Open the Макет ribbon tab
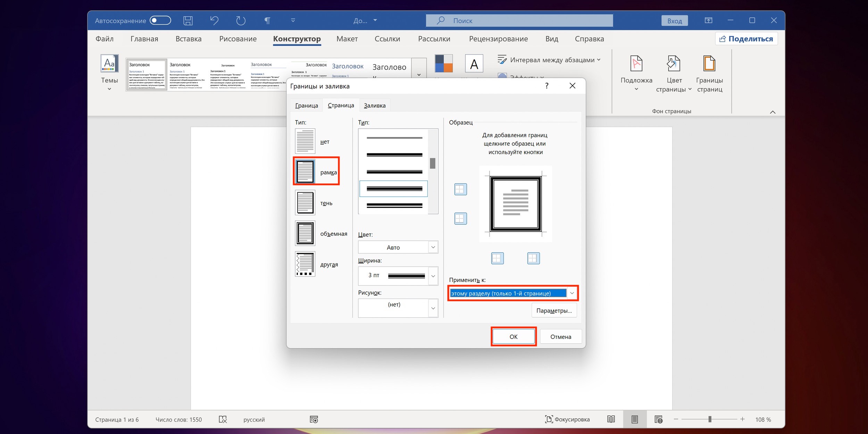Viewport: 868px width, 434px height. (x=347, y=39)
